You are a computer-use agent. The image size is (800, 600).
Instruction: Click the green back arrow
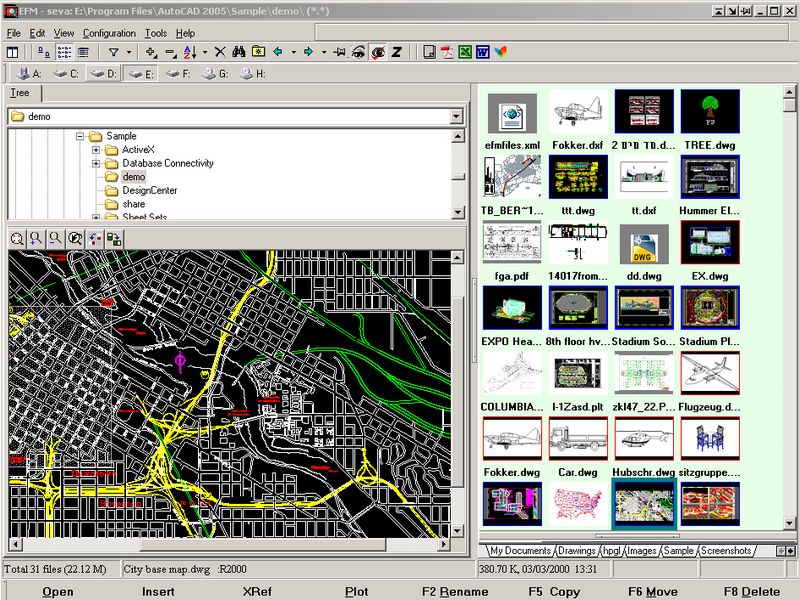tap(279, 52)
